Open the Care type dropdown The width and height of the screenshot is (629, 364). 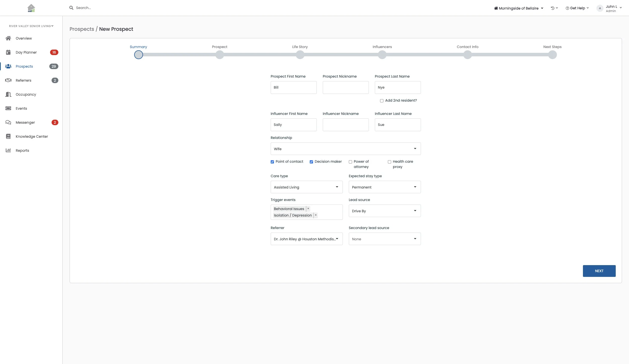306,187
